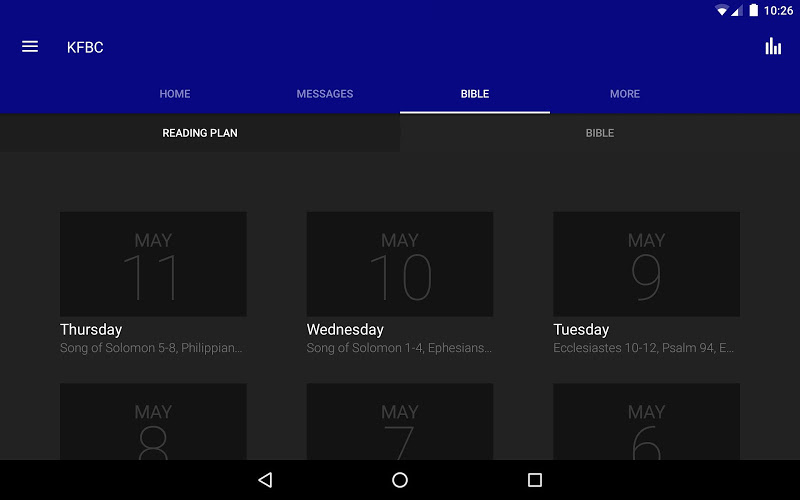Check the cellular signal icon
This screenshot has width=800, height=500.
[737, 10]
